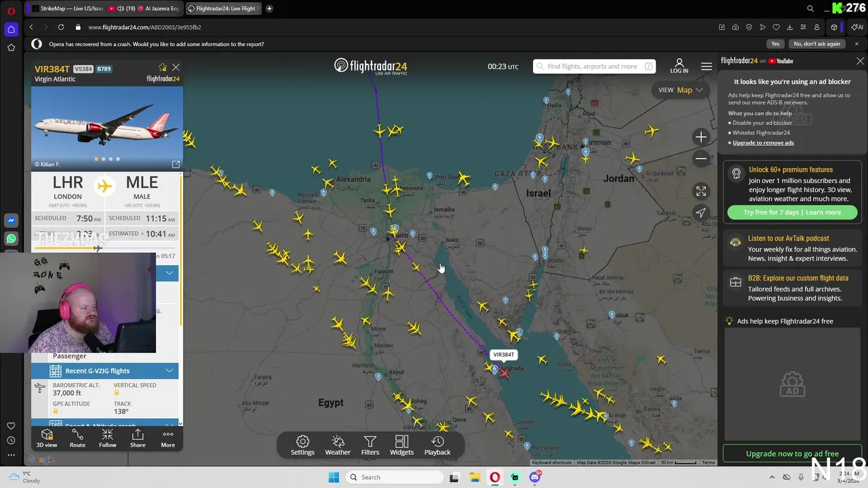Focus the flight search field
Viewport: 868px width, 488px height.
click(x=594, y=66)
